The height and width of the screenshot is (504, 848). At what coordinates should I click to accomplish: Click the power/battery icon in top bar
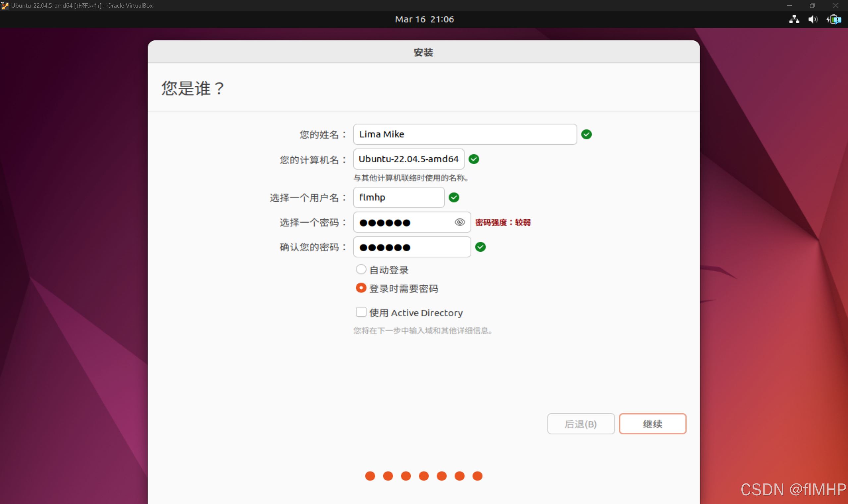834,19
